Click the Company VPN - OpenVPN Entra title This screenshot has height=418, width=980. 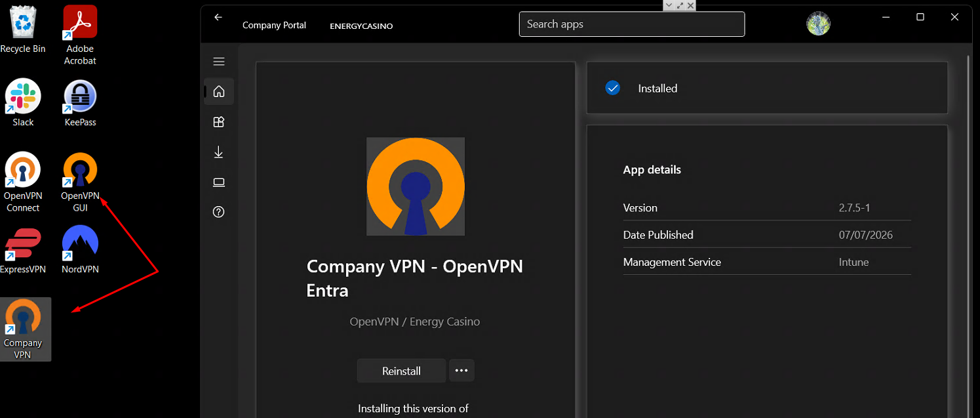click(x=415, y=278)
